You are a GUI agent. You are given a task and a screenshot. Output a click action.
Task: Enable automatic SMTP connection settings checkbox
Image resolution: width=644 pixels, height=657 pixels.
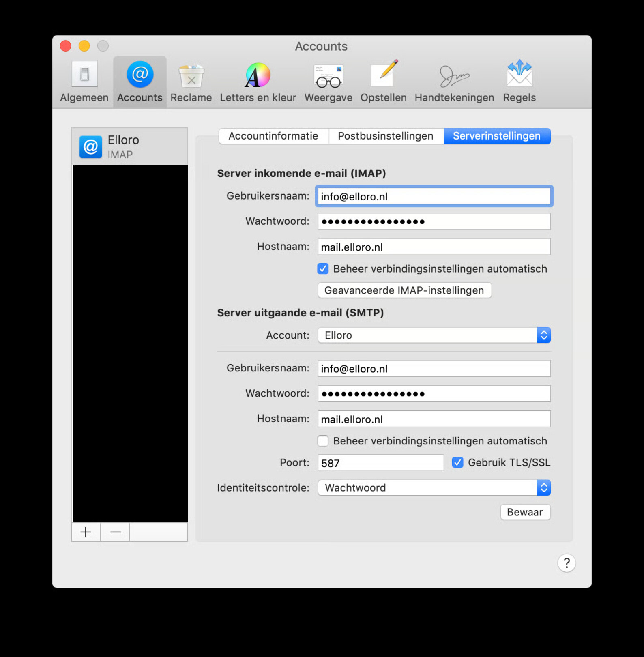(x=323, y=441)
